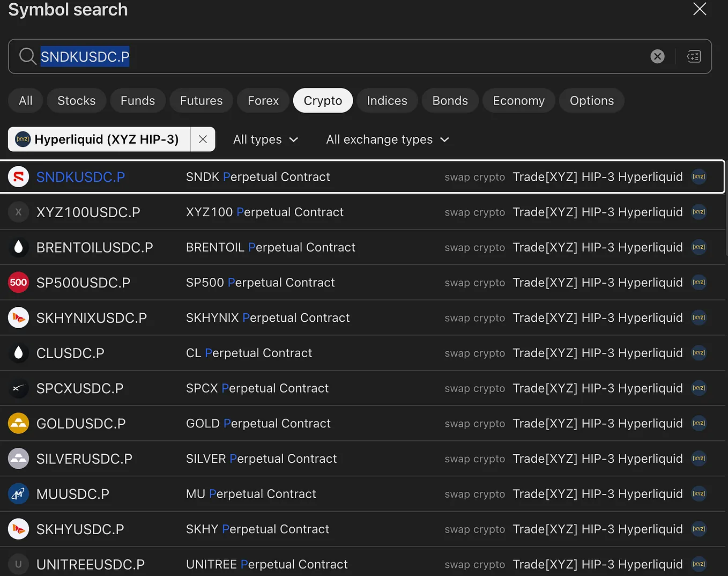Select the CLUSDC.P symbol
The width and height of the screenshot is (728, 576).
[x=363, y=353]
